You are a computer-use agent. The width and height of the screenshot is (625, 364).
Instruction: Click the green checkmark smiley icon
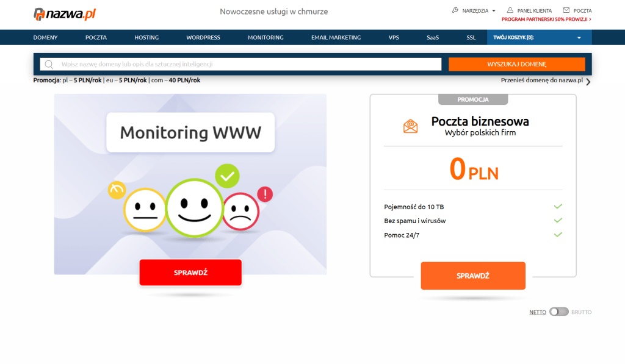click(x=227, y=176)
